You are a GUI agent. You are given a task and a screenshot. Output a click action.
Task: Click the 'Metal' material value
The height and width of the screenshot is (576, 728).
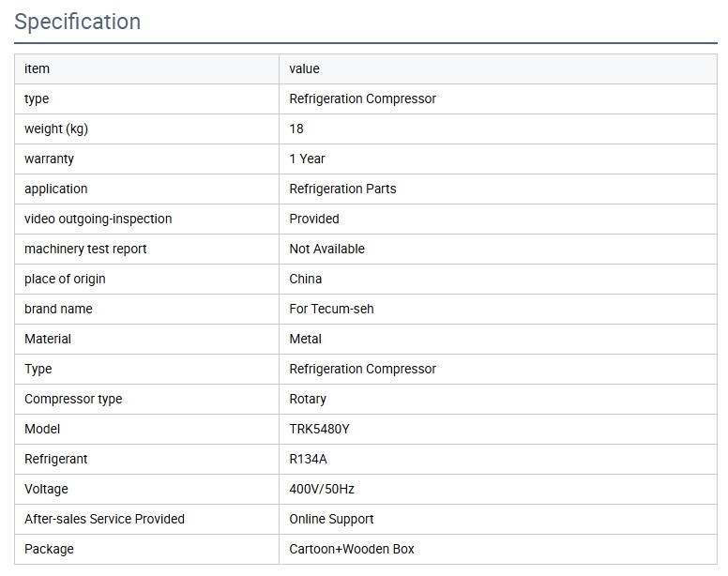(306, 339)
